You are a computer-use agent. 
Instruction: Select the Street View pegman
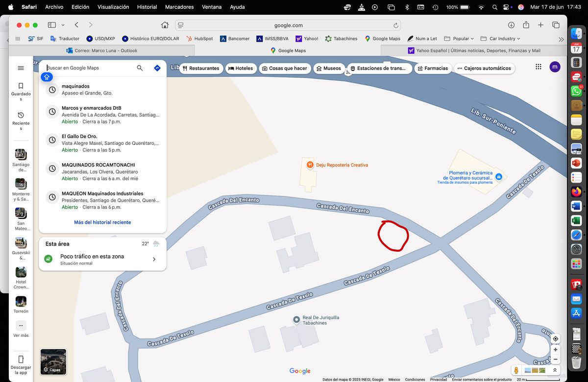(x=516, y=370)
